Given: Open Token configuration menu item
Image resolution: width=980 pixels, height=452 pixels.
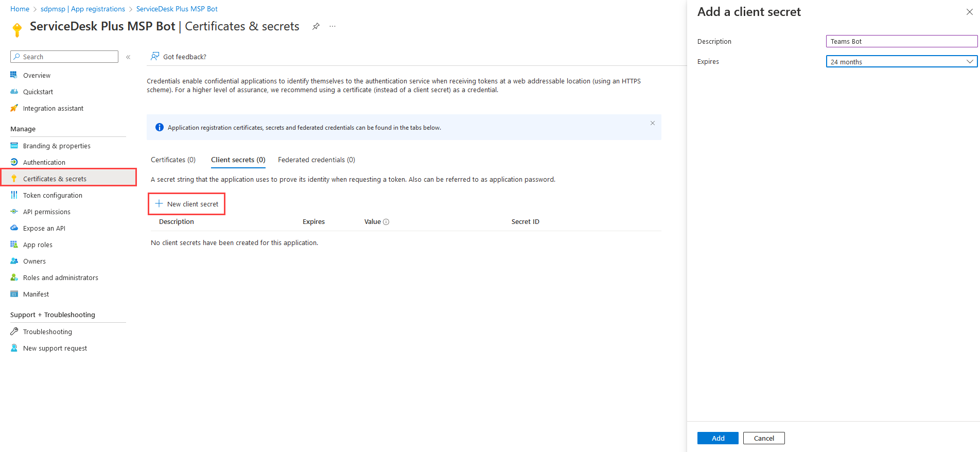Looking at the screenshot, I should [52, 196].
